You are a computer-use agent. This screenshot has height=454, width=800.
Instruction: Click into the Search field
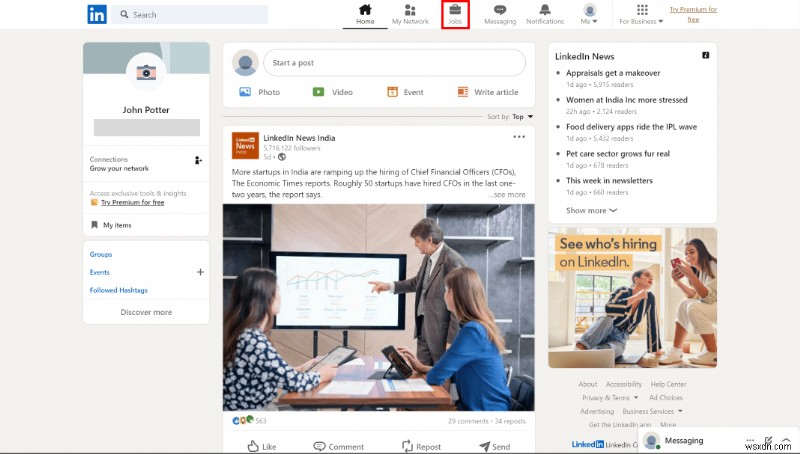190,15
